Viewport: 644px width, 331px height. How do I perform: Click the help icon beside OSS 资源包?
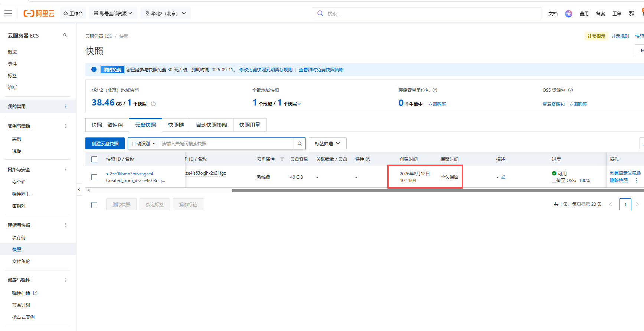coord(571,90)
